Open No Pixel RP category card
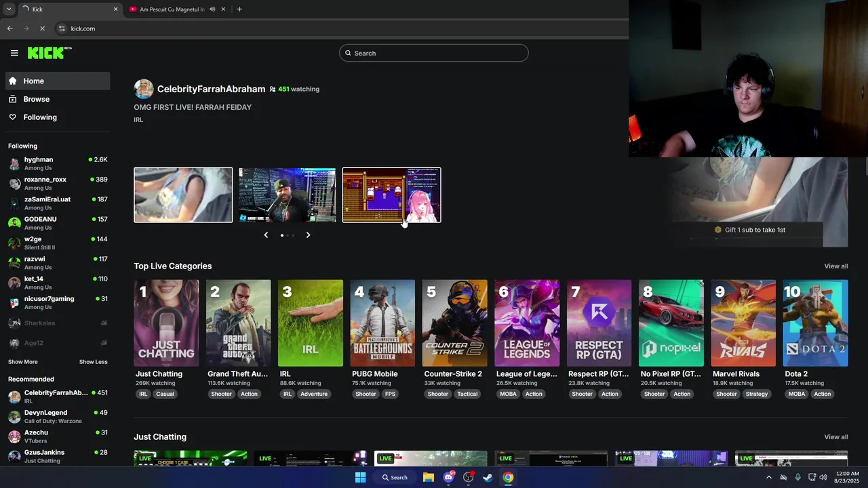Image resolution: width=868 pixels, height=488 pixels. pyautogui.click(x=671, y=323)
